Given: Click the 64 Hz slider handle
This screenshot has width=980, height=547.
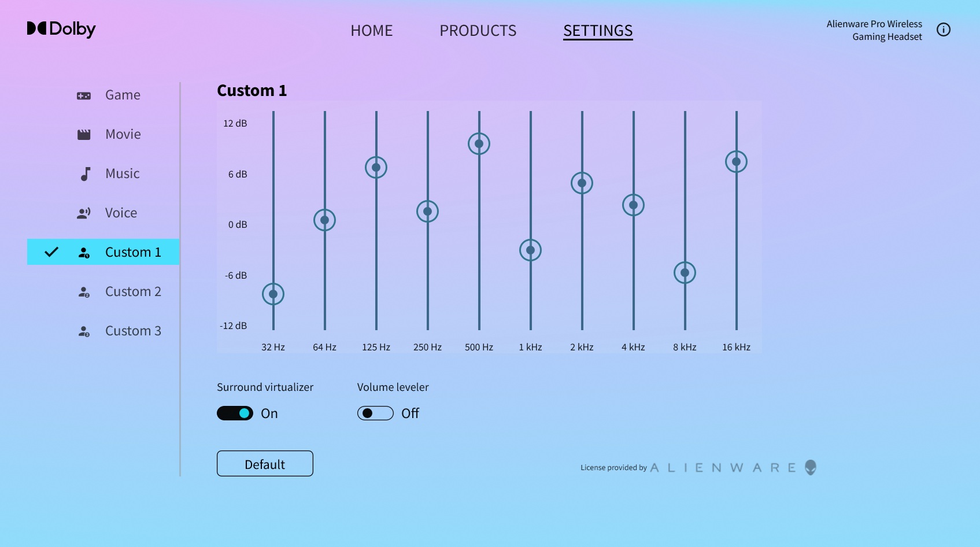Looking at the screenshot, I should point(324,220).
